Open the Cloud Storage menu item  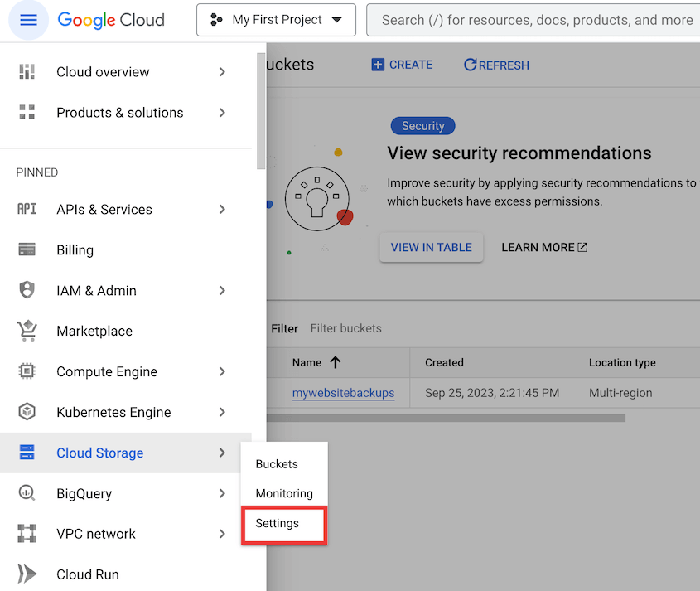[x=126, y=453]
